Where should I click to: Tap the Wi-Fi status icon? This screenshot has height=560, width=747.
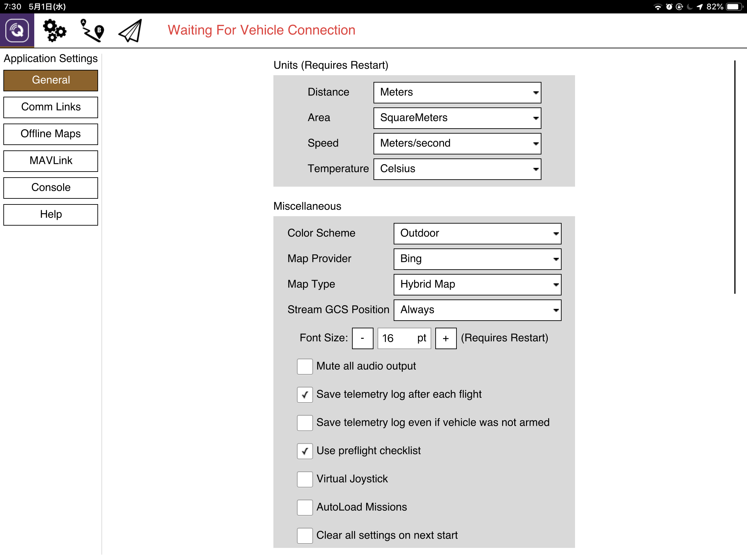click(x=658, y=6)
